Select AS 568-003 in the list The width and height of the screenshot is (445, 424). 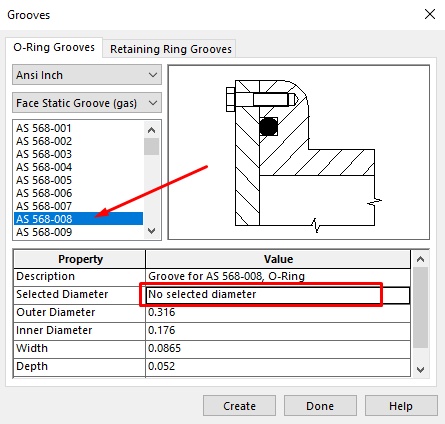(x=79, y=154)
